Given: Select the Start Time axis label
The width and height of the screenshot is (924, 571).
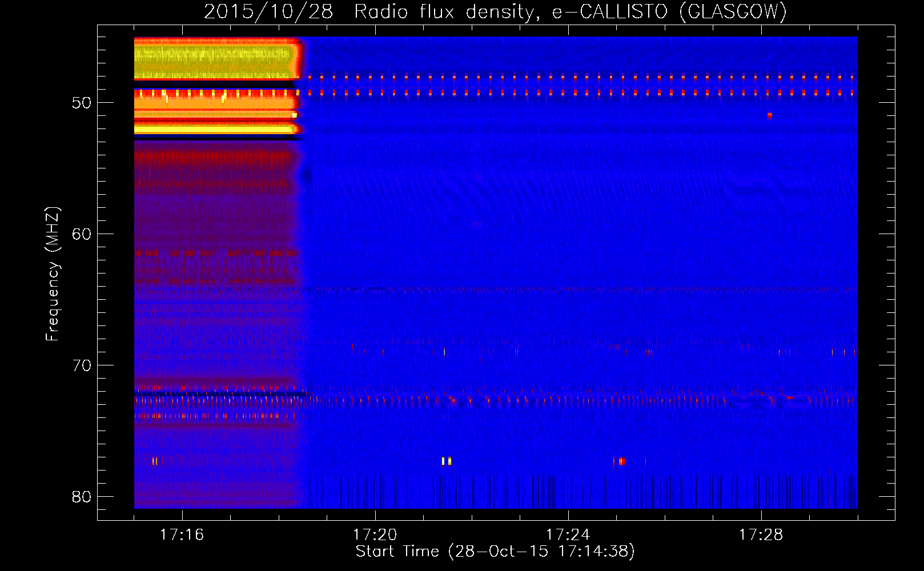Looking at the screenshot, I should [495, 552].
